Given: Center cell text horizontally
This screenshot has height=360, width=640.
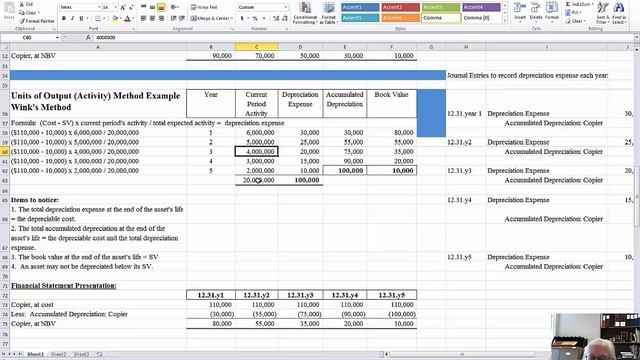Looking at the screenshot, I should (152, 18).
